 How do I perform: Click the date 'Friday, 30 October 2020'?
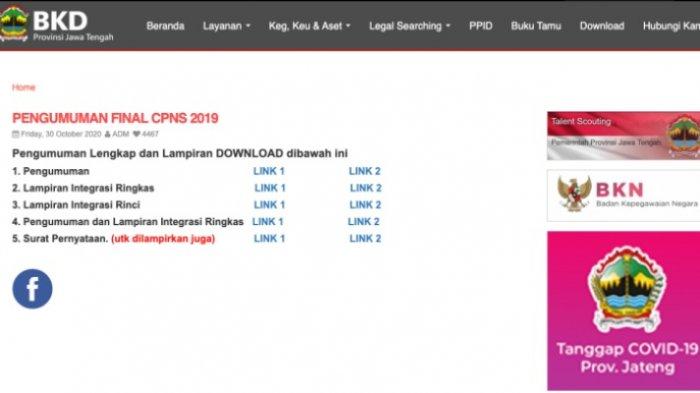61,134
